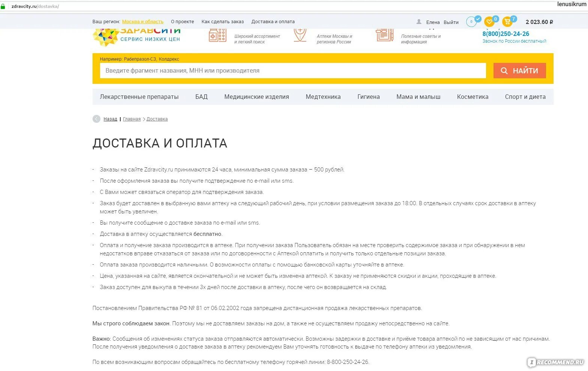
Task: Click the medicine assortment pharmacy icon
Action: click(217, 36)
